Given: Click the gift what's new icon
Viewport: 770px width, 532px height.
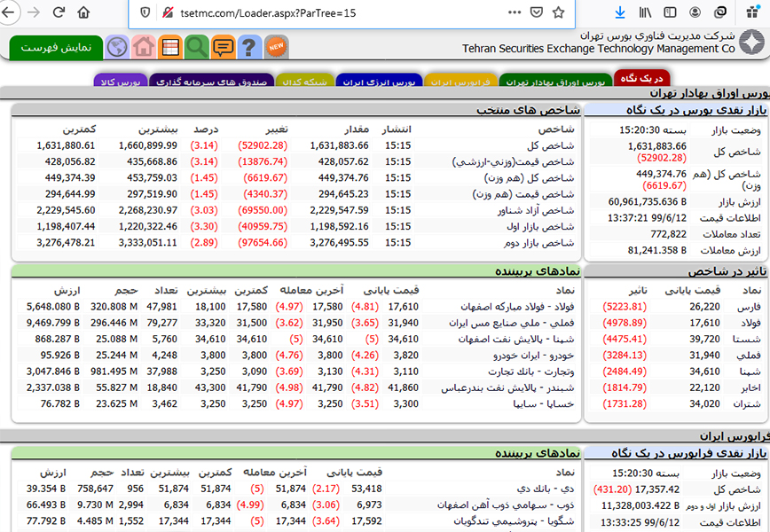Looking at the screenshot, I should click(x=752, y=12).
